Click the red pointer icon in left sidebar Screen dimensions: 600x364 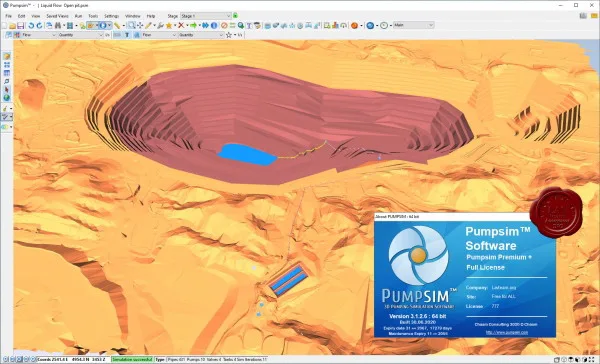(x=7, y=90)
